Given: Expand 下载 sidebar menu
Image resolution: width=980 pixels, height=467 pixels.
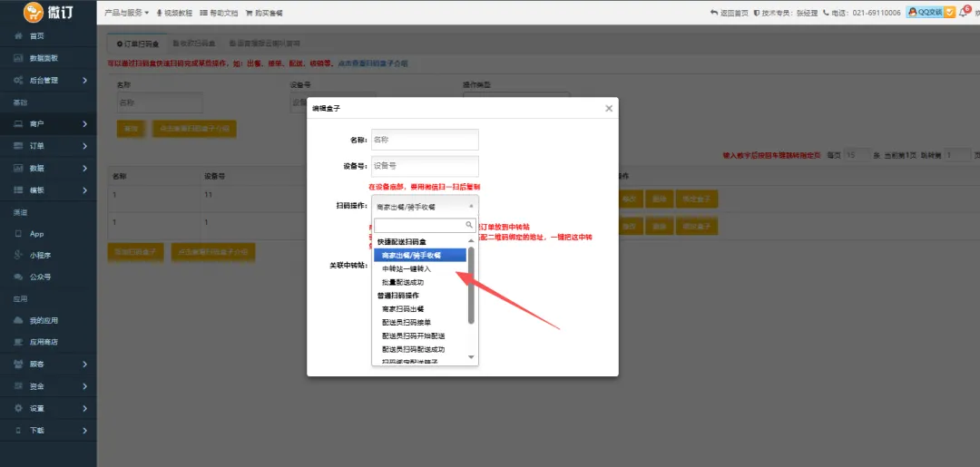Looking at the screenshot, I should coord(48,430).
